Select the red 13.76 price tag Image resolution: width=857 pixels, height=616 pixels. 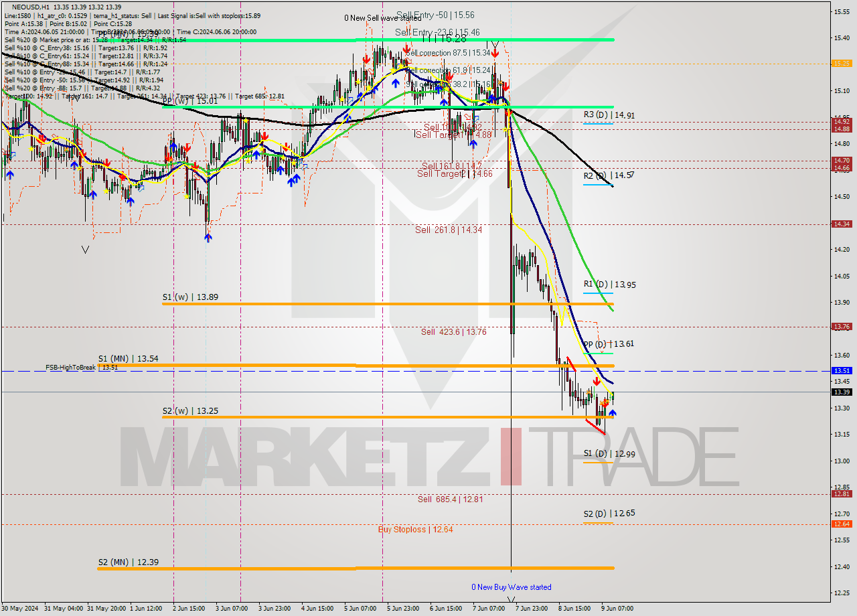click(842, 327)
